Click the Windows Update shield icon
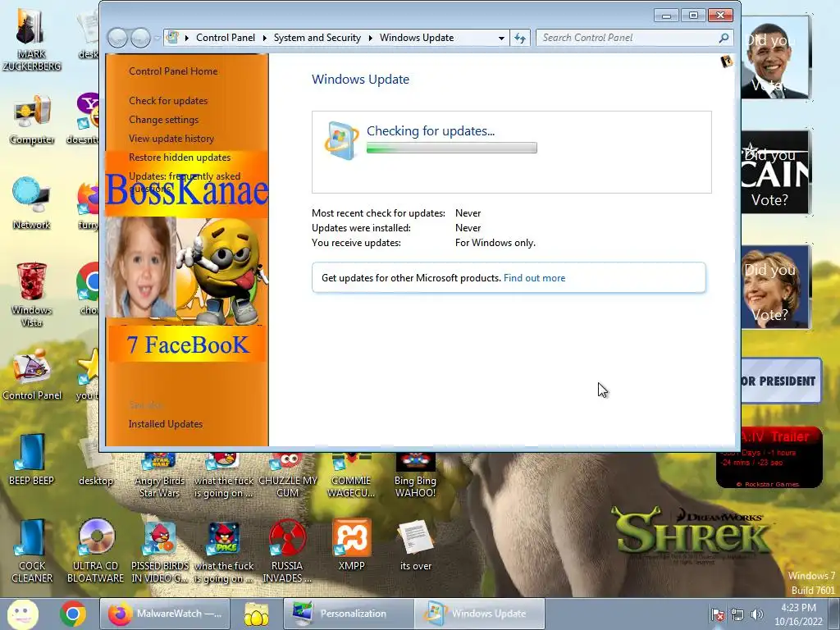Image resolution: width=840 pixels, height=630 pixels. click(340, 140)
